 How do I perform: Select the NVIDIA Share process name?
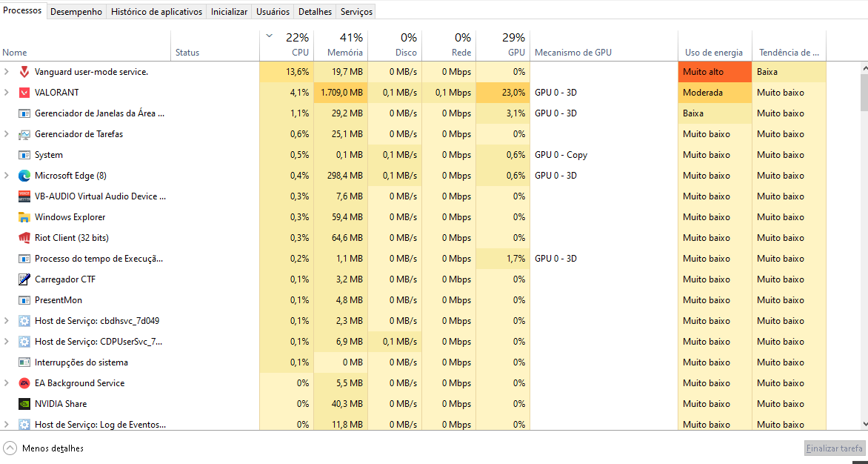pos(61,404)
